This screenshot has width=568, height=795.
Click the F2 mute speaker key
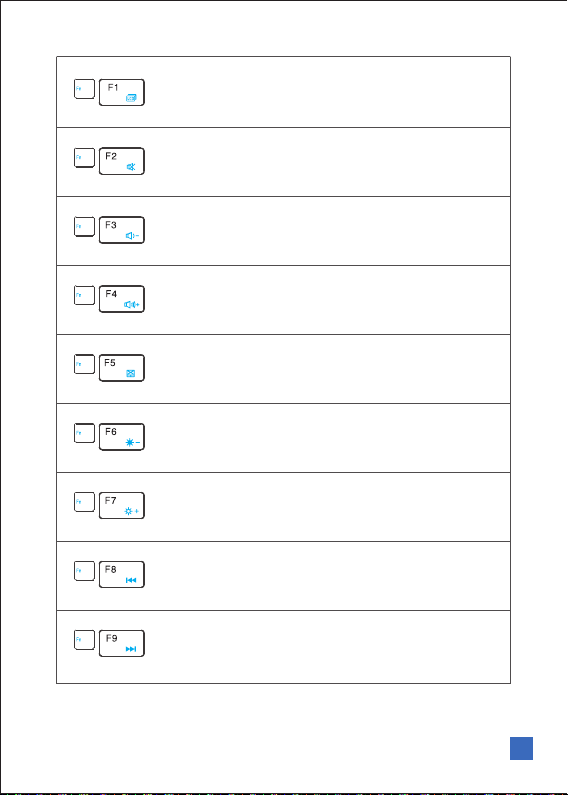[x=122, y=161]
